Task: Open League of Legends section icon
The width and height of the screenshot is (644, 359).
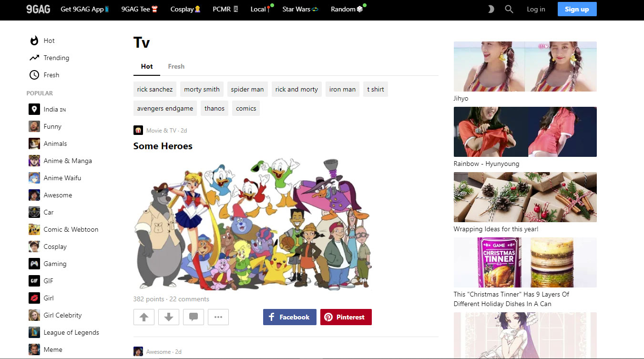Action: click(34, 332)
